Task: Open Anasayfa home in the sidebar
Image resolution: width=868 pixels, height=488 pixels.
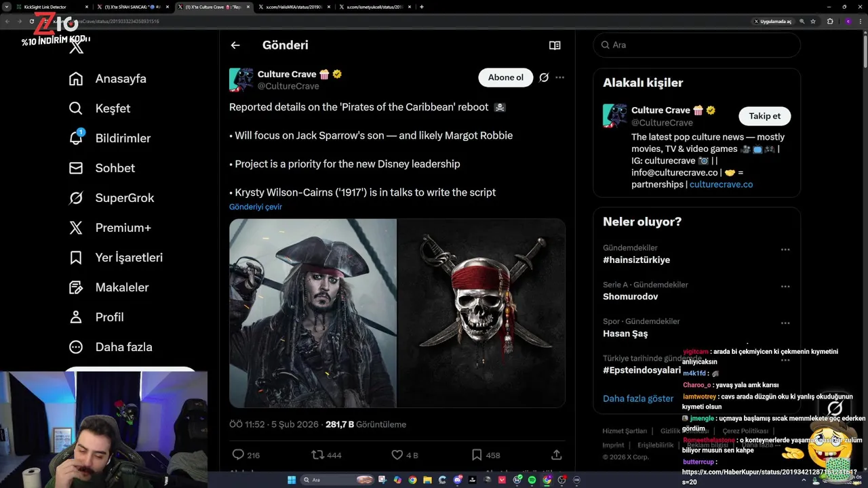Action: click(108, 79)
